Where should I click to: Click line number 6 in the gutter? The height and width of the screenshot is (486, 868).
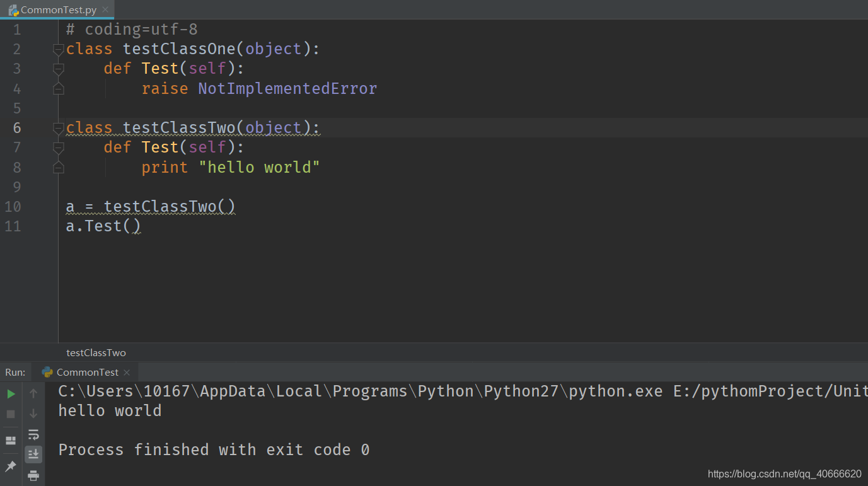[x=16, y=128]
